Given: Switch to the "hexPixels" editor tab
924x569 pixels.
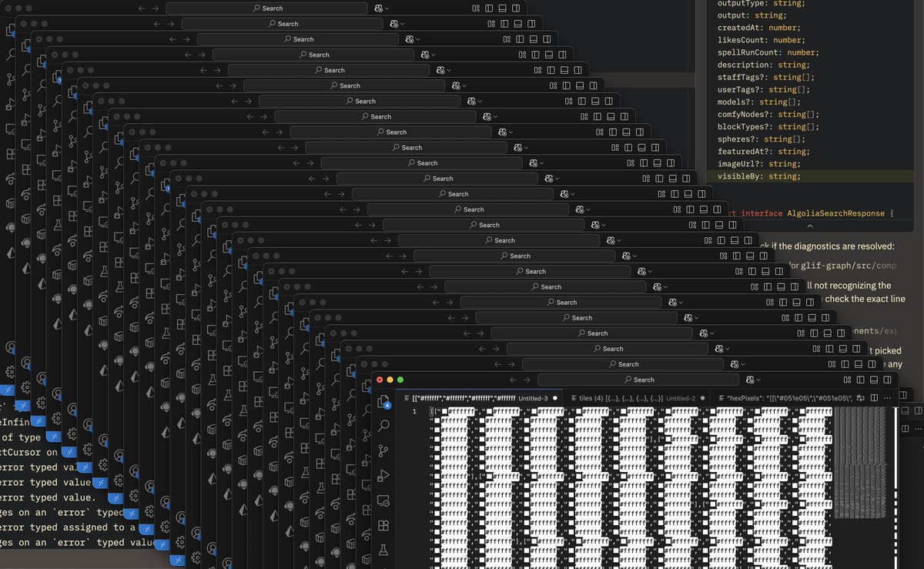Looking at the screenshot, I should 784,398.
